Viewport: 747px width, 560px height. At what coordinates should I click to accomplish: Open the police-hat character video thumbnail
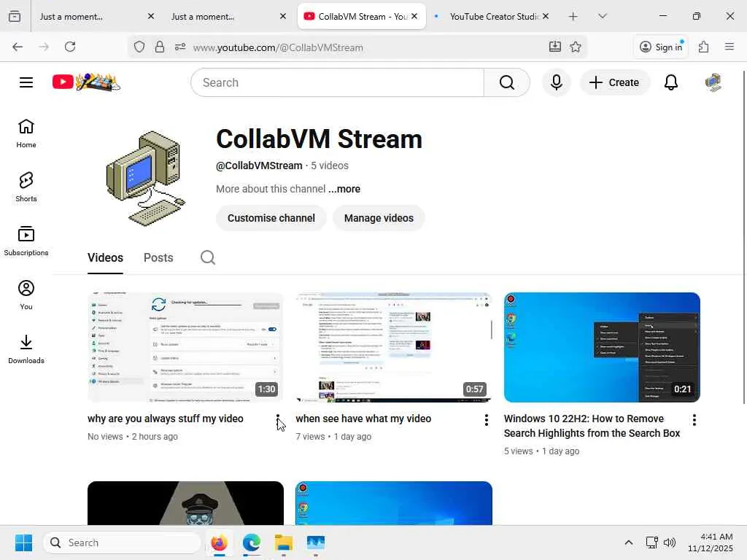click(185, 503)
